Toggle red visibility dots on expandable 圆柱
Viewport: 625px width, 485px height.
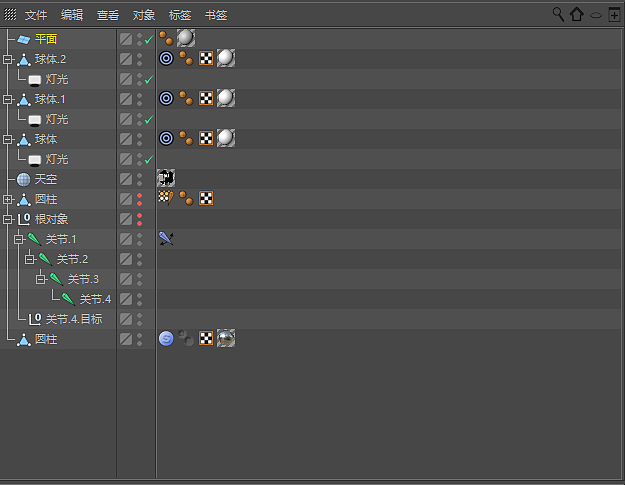pos(140,199)
